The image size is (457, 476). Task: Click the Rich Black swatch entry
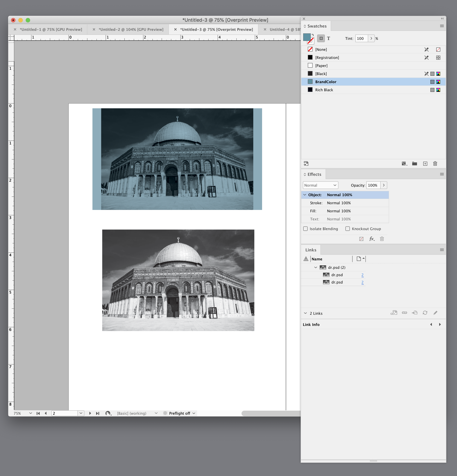(x=324, y=90)
